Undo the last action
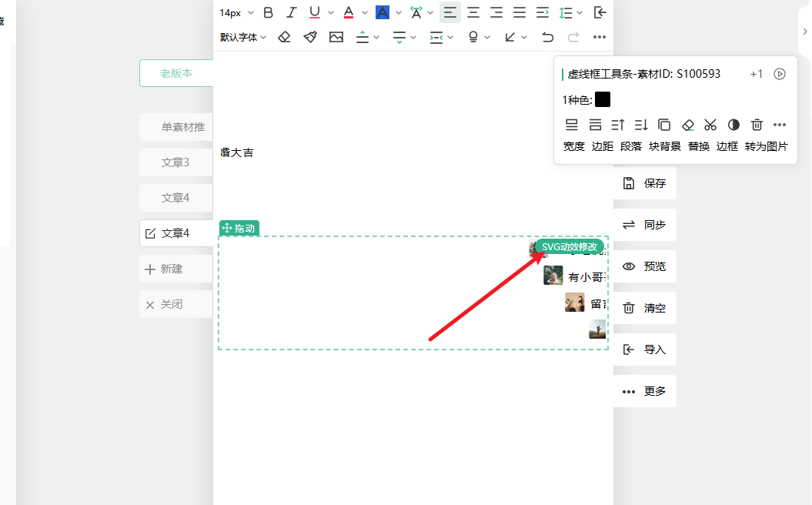The height and width of the screenshot is (505, 812). [x=547, y=37]
